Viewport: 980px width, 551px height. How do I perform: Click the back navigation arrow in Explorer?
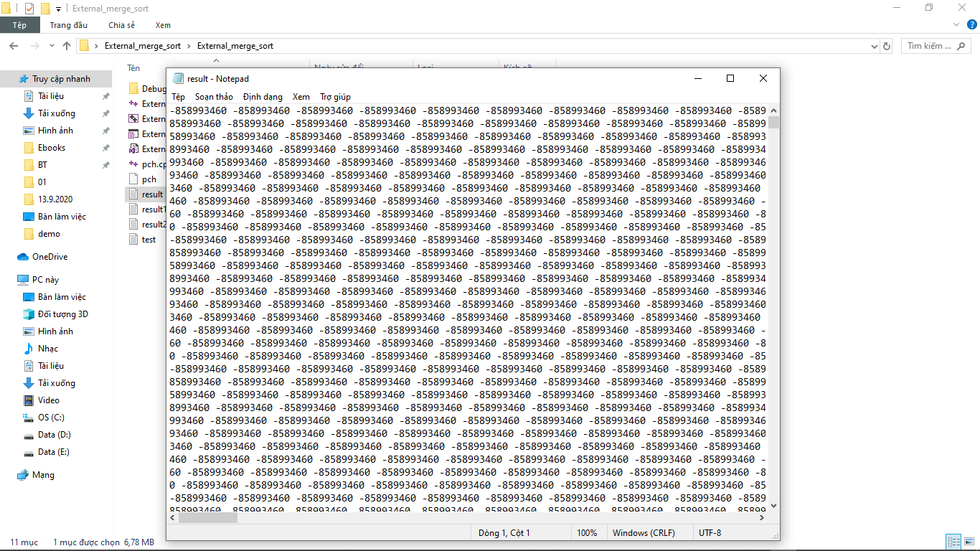coord(13,46)
